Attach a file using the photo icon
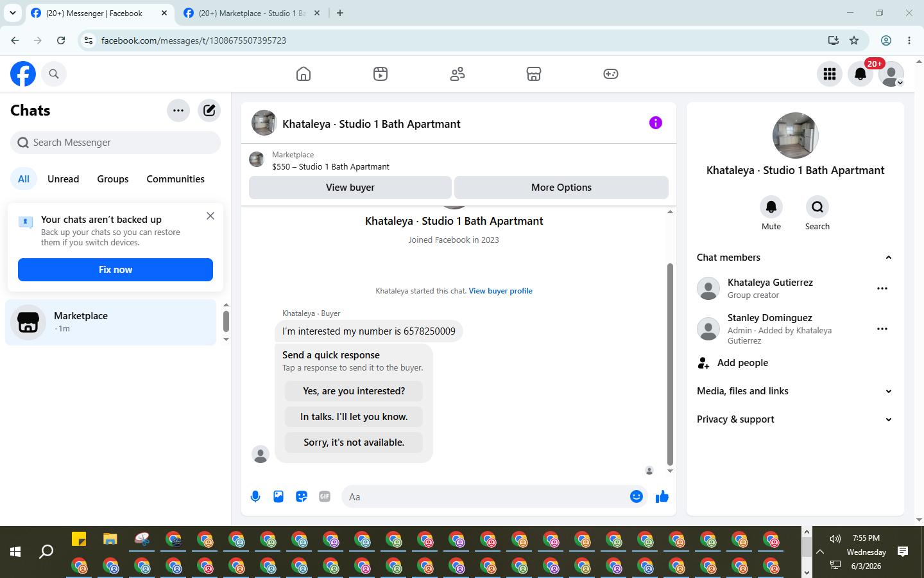This screenshot has height=578, width=924. (278, 496)
